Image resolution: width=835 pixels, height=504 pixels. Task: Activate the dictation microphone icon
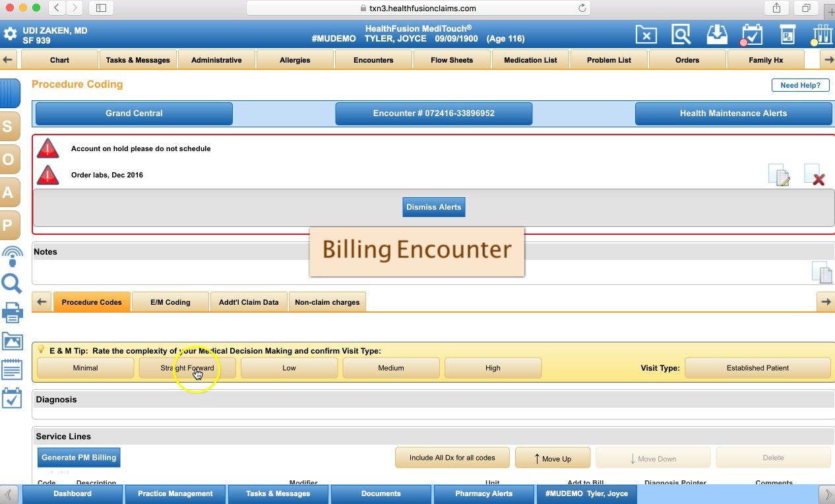13,256
